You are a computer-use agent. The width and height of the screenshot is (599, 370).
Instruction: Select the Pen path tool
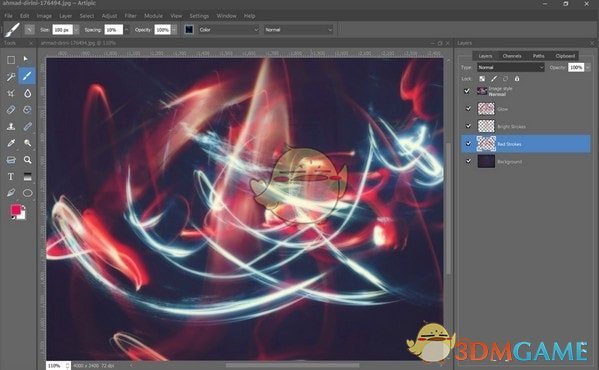coord(11,192)
